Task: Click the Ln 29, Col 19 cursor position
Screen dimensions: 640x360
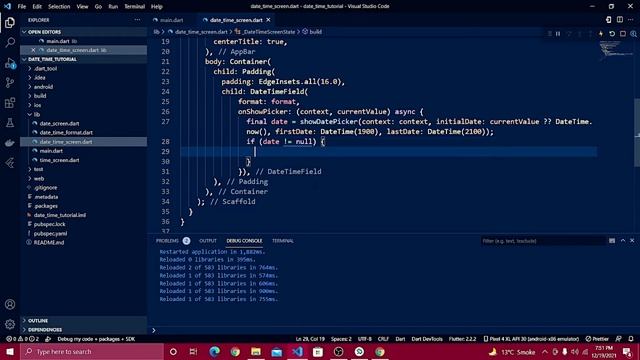Action: [x=310, y=339]
